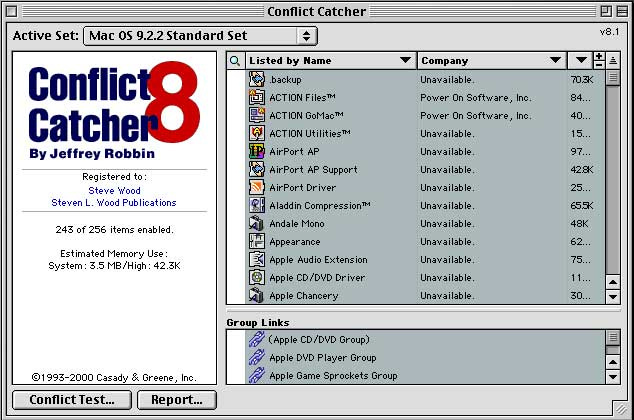This screenshot has width=634, height=420.
Task: Select the .backup row name
Action: [x=285, y=80]
